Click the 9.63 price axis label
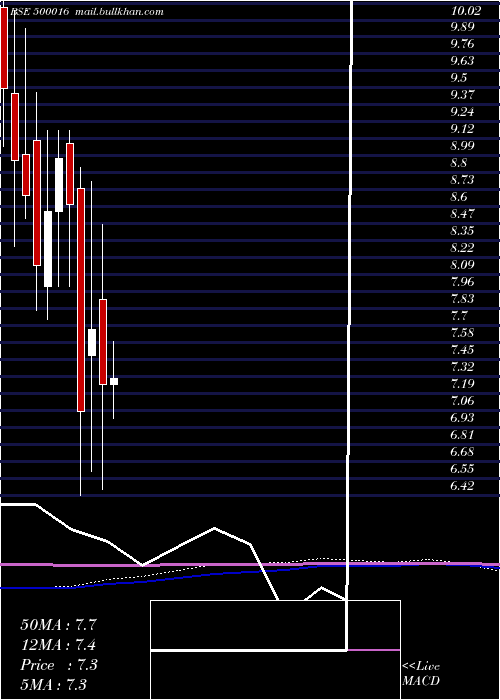500x700 pixels. pos(462,61)
